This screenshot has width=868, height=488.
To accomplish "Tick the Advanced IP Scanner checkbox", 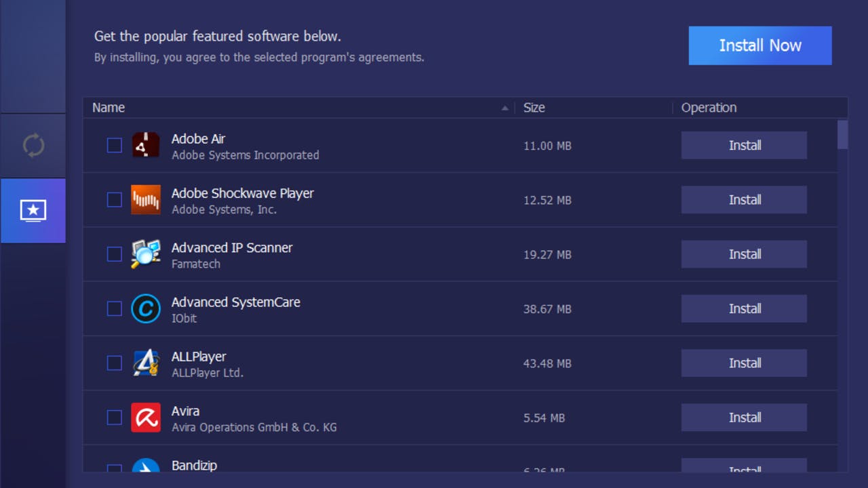I will pos(115,254).
